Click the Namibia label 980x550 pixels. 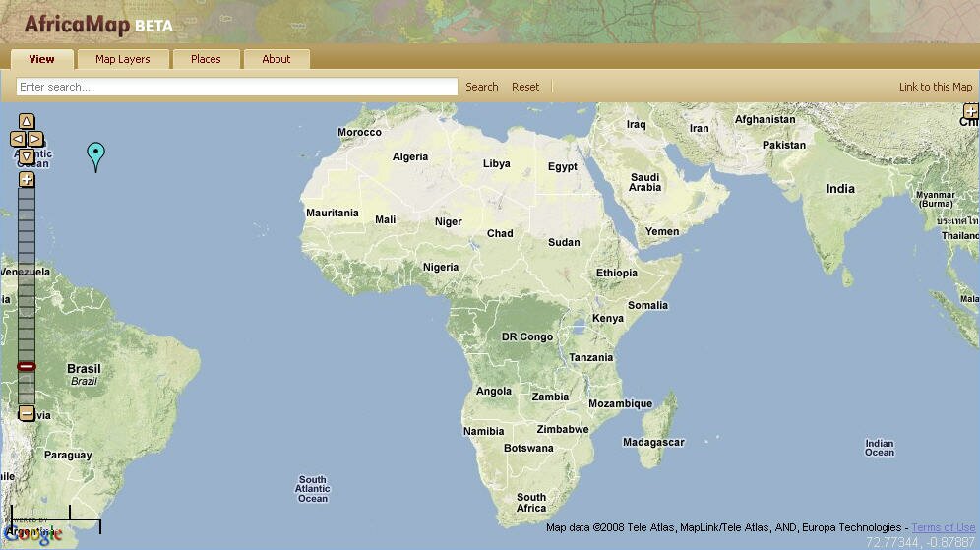(483, 431)
